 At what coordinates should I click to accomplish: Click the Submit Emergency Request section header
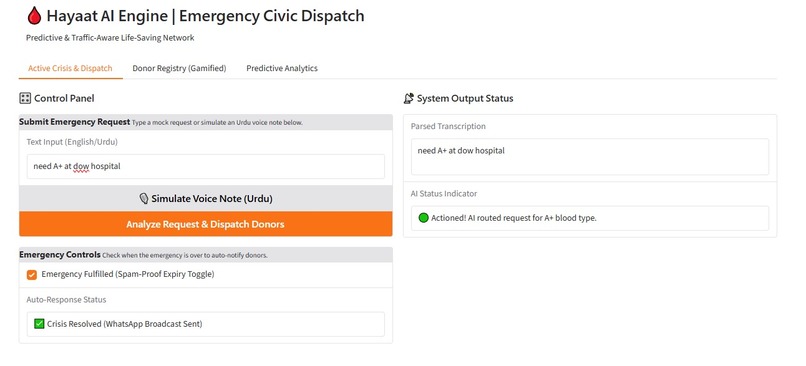[x=75, y=122]
